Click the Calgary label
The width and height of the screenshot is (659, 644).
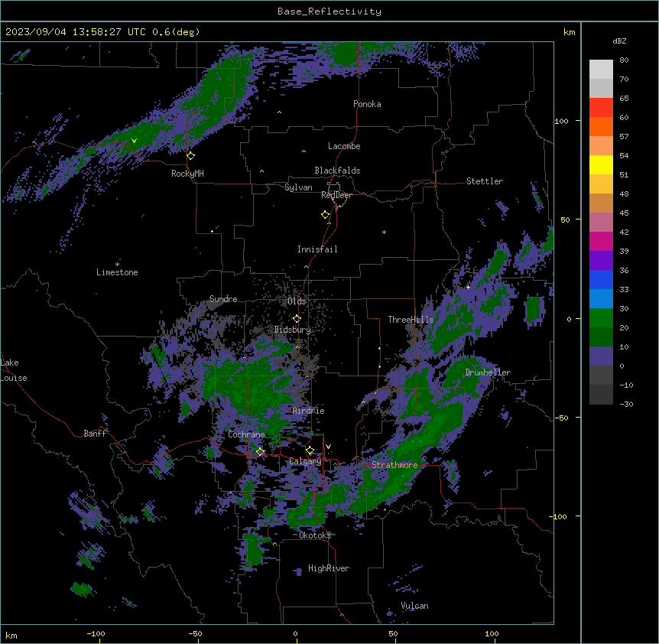306,461
